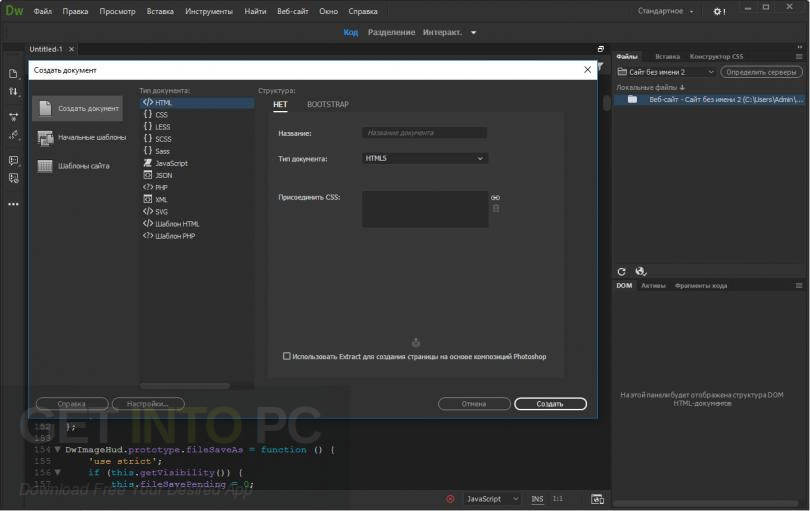Open the Файл menu
The height and width of the screenshot is (511, 810).
point(42,11)
